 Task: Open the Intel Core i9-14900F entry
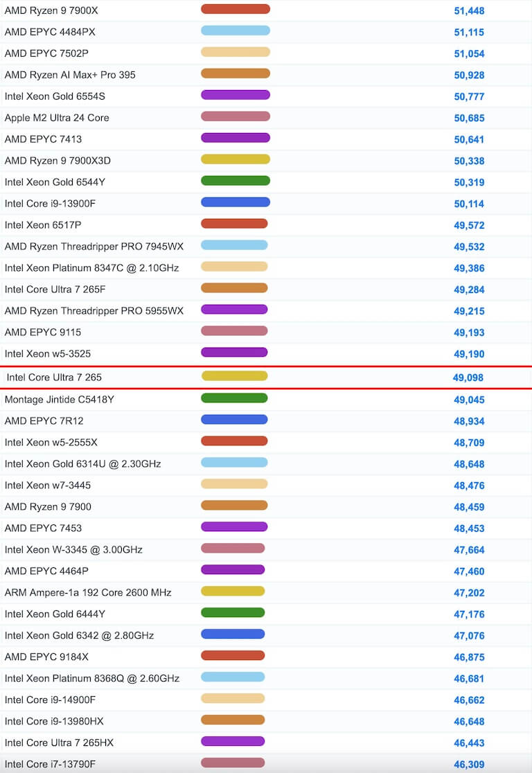(51, 700)
